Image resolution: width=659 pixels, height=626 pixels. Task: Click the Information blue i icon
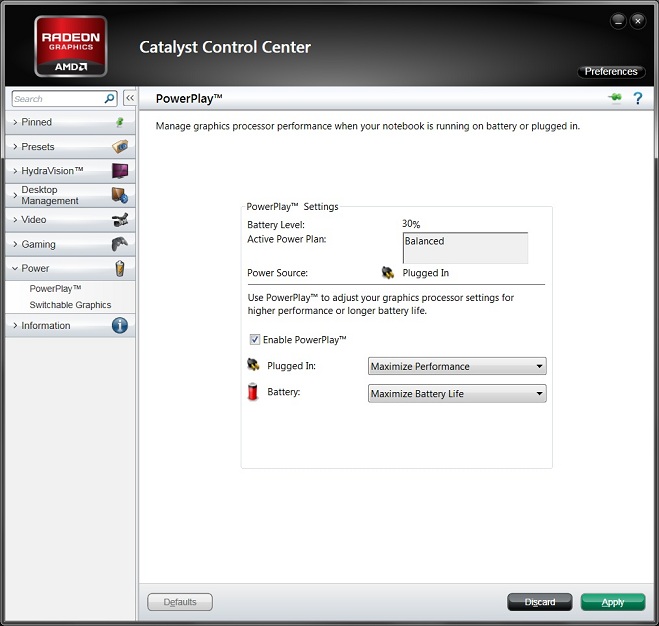[120, 325]
